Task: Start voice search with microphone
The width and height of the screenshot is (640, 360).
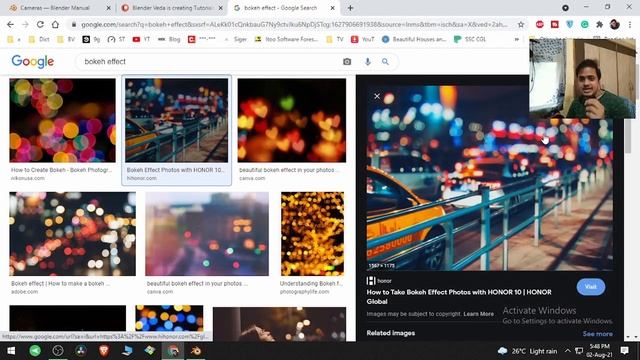Action: (x=368, y=62)
